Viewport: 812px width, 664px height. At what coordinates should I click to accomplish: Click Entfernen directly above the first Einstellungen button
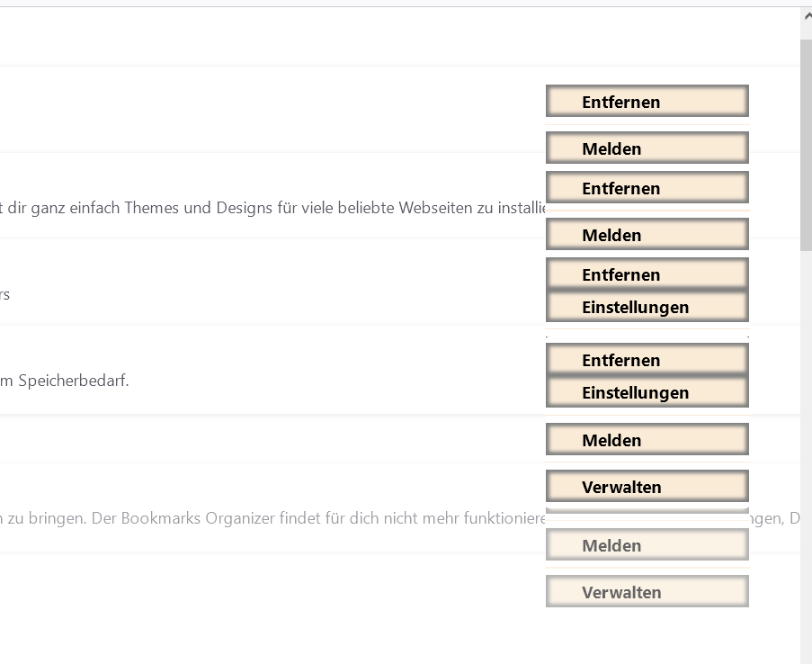tap(647, 274)
